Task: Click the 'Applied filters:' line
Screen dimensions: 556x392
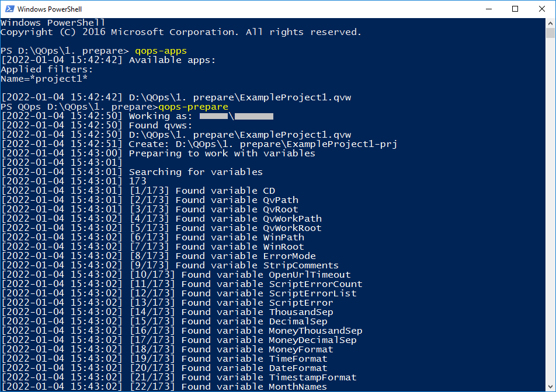Action: [x=47, y=69]
